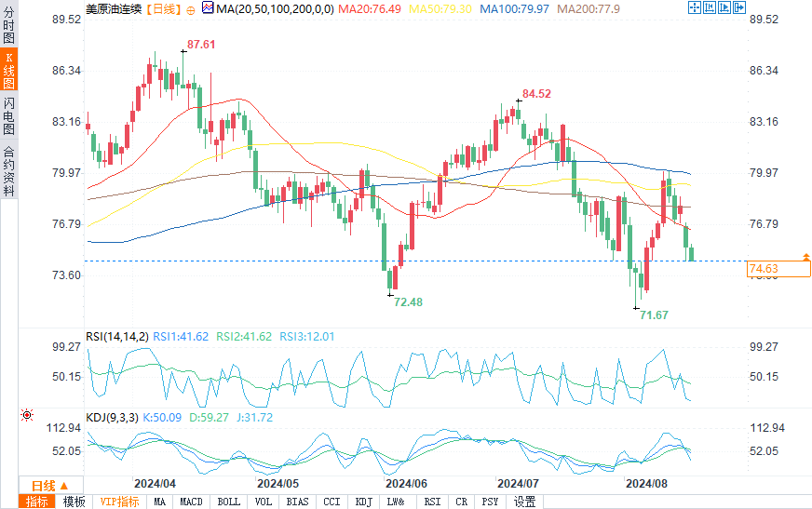
Task: Select the PSY indicator button
Action: 490,502
